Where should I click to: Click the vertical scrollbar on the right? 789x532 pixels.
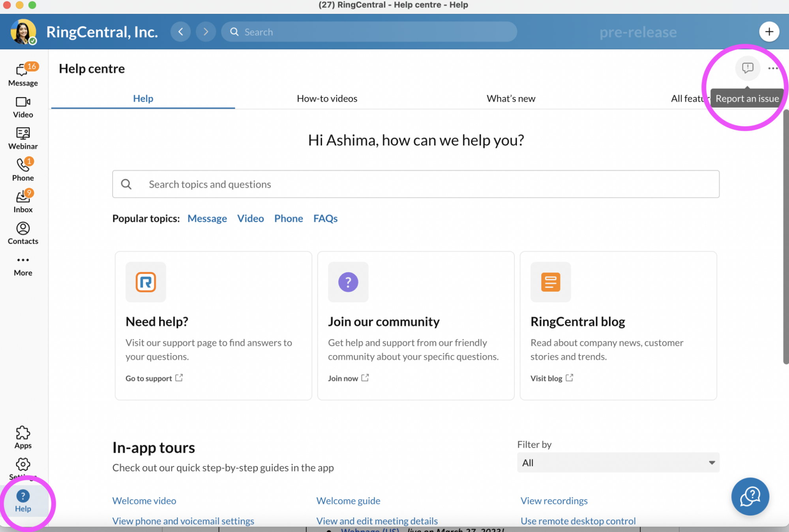785,237
